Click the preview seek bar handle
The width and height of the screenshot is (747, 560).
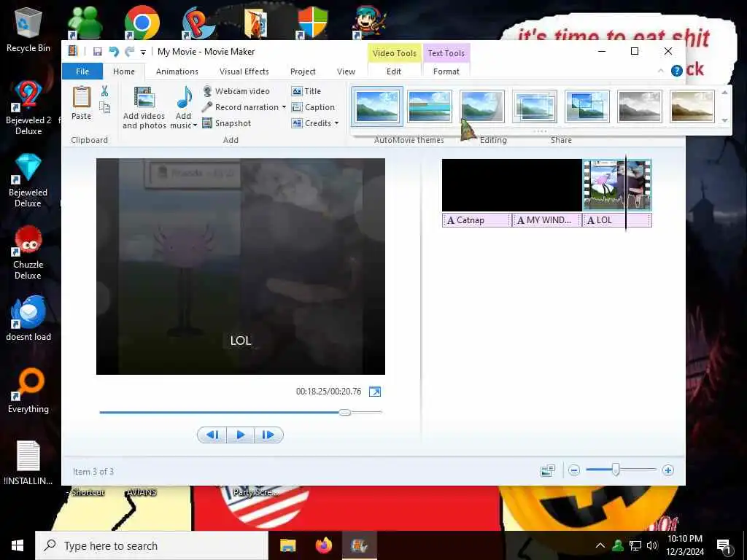tap(345, 413)
